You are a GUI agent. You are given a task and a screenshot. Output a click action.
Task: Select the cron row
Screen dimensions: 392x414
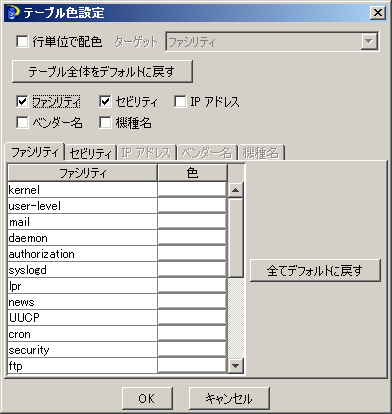pos(82,334)
